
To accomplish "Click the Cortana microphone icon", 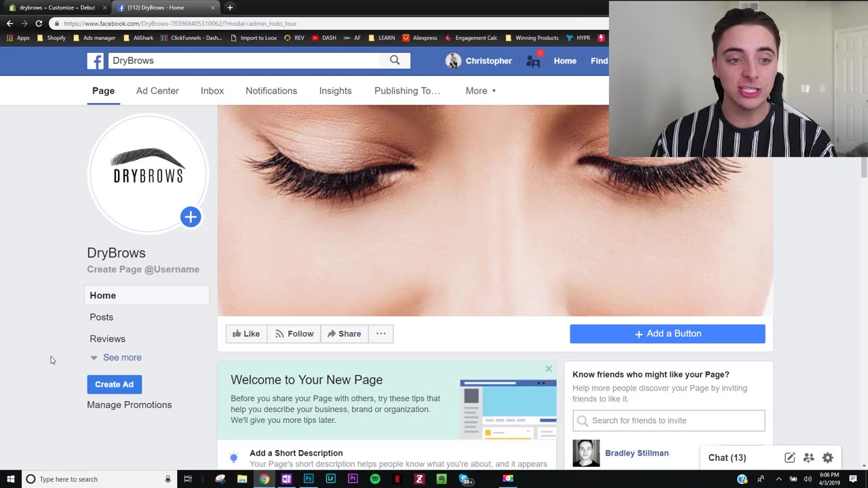I will tap(167, 479).
